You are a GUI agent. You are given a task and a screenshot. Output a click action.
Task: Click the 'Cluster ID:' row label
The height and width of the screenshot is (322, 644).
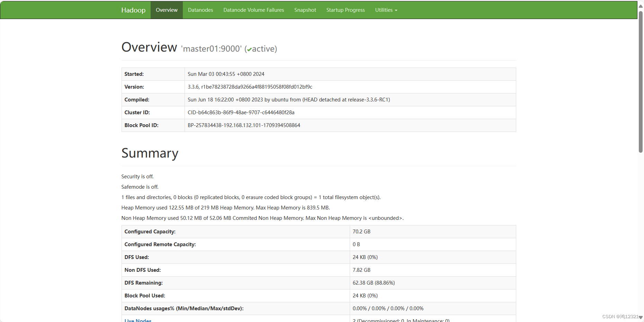point(137,113)
